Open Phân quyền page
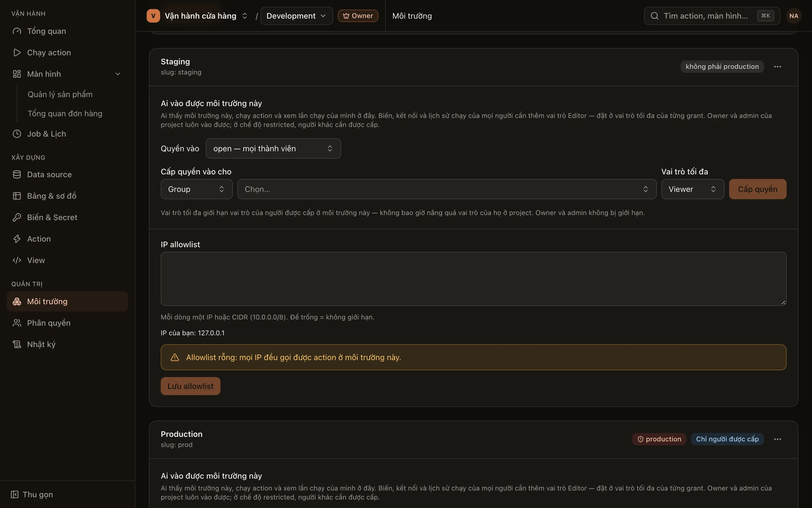The height and width of the screenshot is (508, 812). (x=67, y=323)
